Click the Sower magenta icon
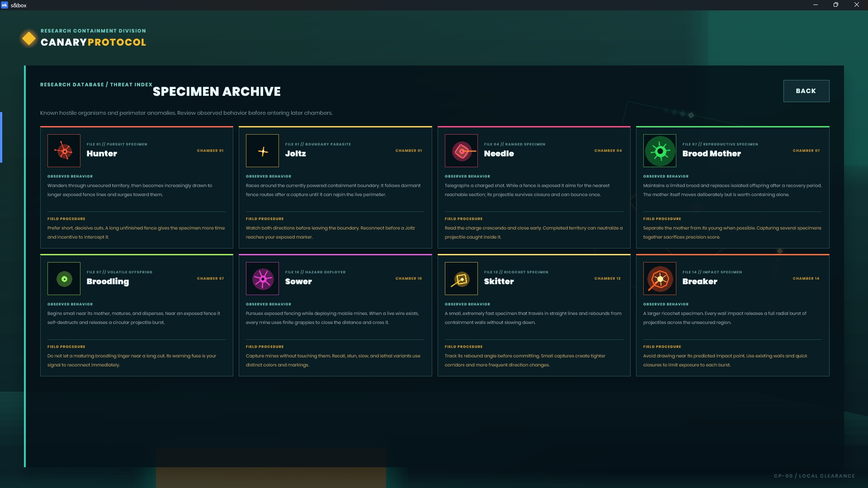868x488 pixels. 263,279
